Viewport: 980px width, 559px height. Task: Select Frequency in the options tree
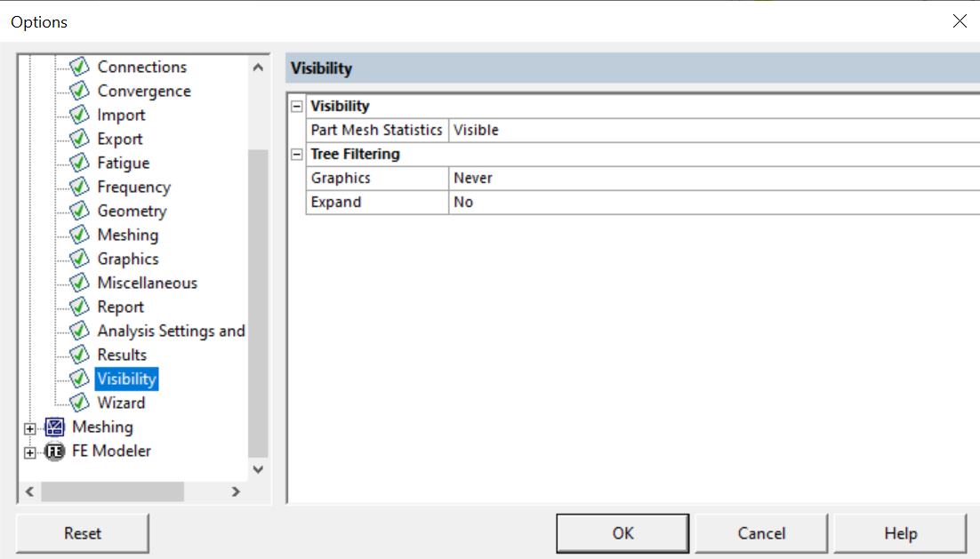click(x=133, y=187)
